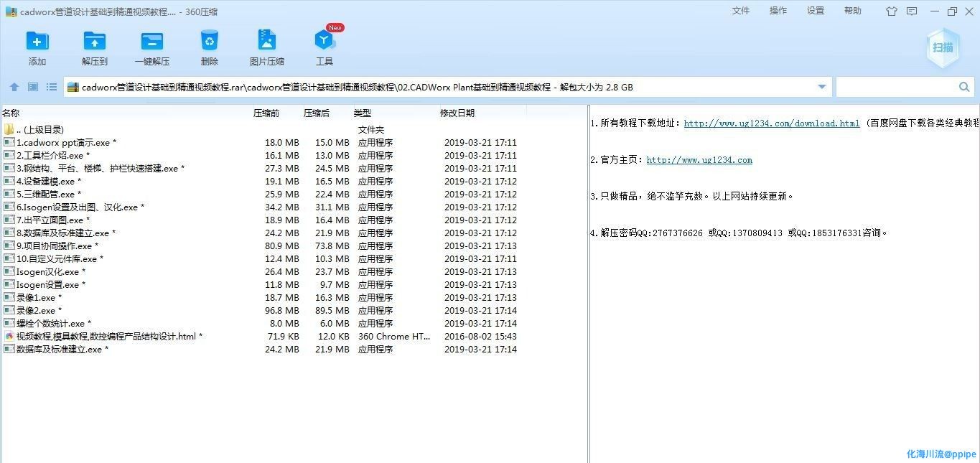This screenshot has height=463, width=980.
Task: Click the icon of 录像2.exe
Action: [x=9, y=311]
